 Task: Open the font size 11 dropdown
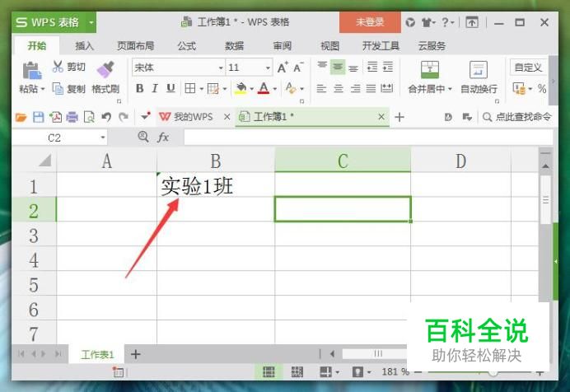(268, 68)
